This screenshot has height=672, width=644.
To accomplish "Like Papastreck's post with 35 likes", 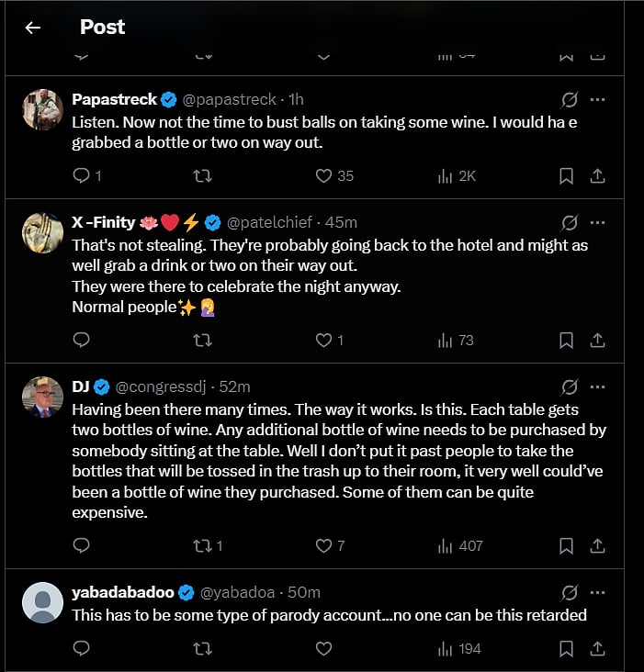I will (323, 175).
